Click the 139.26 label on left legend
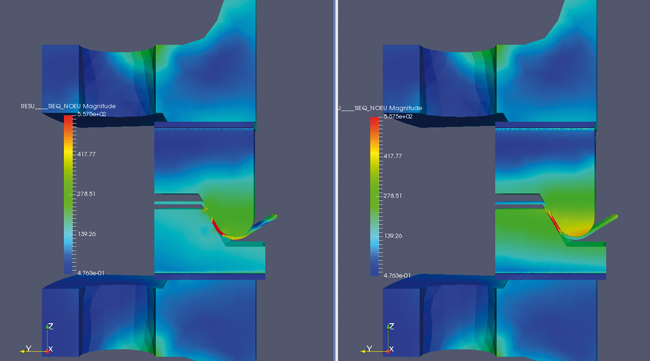 tap(87, 234)
